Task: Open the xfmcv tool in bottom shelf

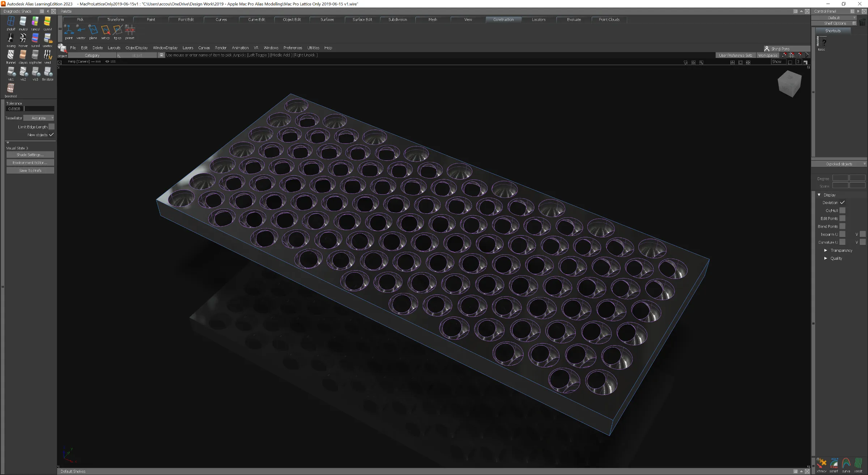Action: click(821, 463)
